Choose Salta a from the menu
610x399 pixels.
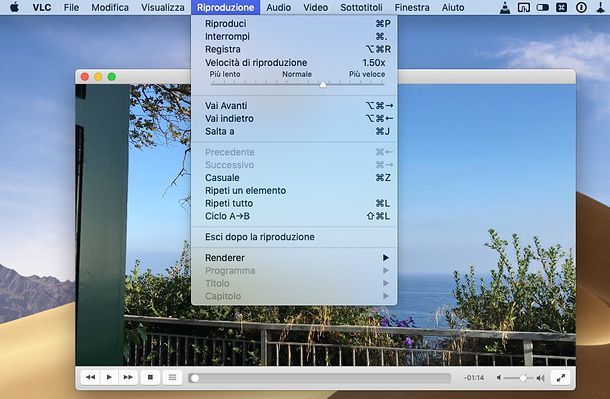[x=294, y=131]
